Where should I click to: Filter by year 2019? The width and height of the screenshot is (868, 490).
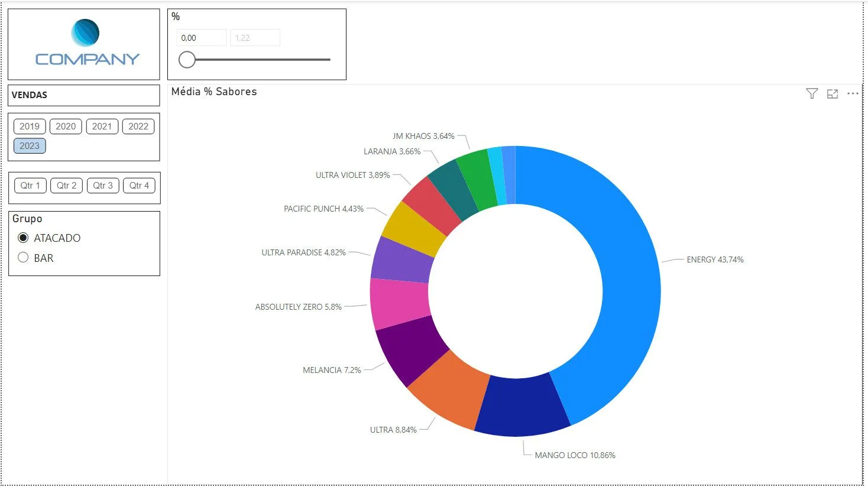coord(30,126)
